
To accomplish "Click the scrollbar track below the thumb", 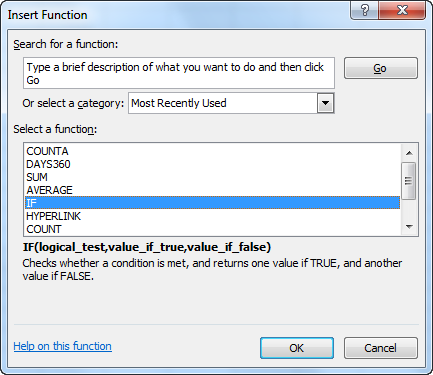I will [x=409, y=209].
